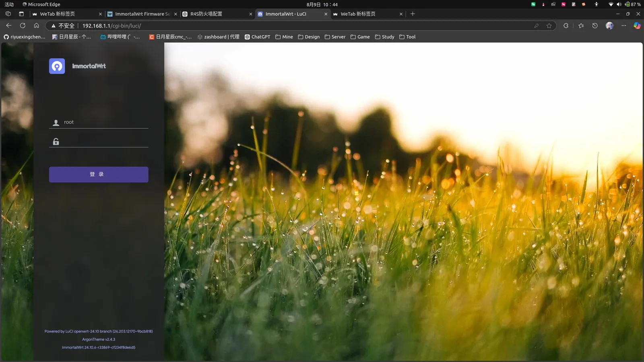Expand the Tool bookmarks folder
Viewport: 644px width, 362px height.
pyautogui.click(x=407, y=37)
